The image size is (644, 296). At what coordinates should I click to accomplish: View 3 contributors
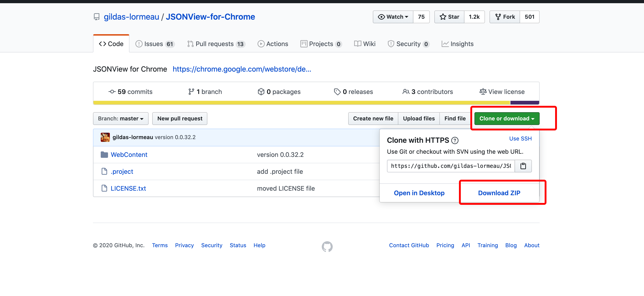428,92
